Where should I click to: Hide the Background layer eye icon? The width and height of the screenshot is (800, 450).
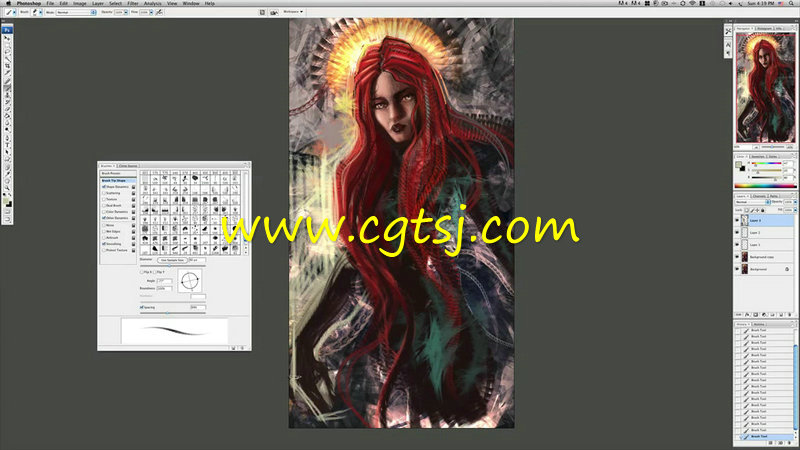pos(737,269)
